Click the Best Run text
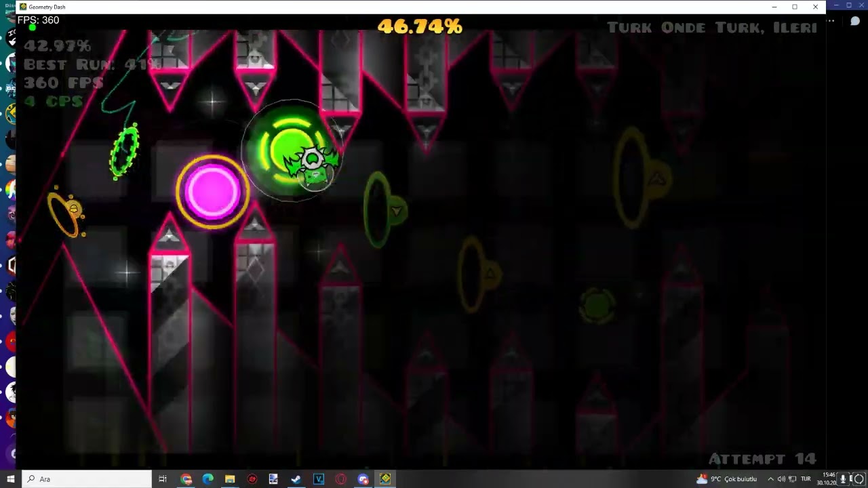Image resolution: width=868 pixels, height=488 pixels. point(92,65)
